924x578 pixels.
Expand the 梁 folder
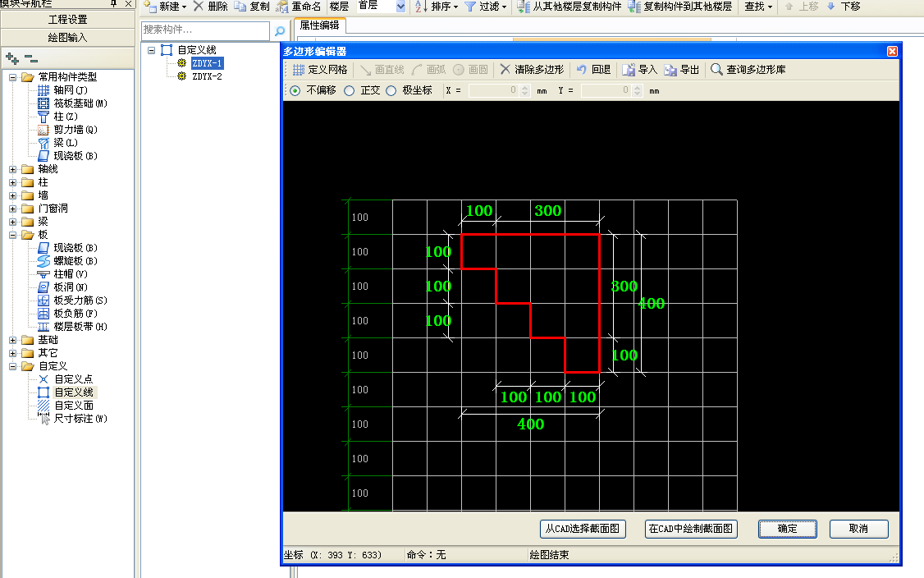tap(12, 222)
